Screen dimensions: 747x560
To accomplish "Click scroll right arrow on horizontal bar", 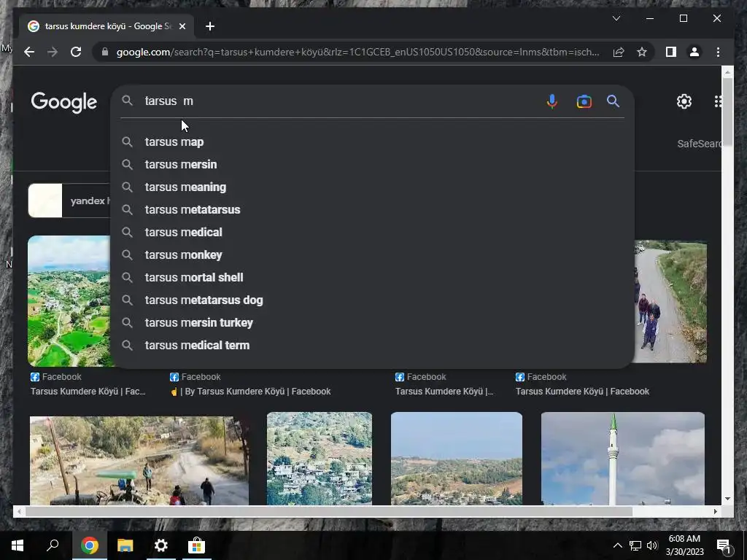I will coord(715,511).
